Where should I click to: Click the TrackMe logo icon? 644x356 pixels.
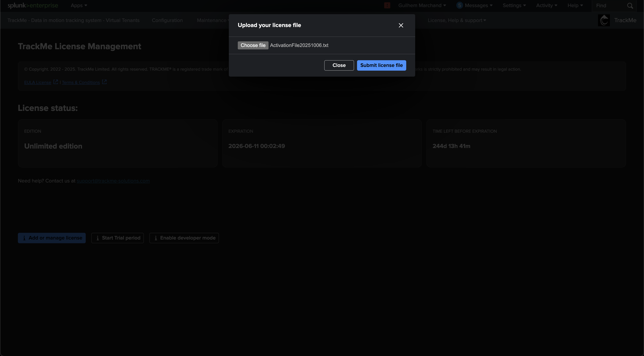click(604, 20)
